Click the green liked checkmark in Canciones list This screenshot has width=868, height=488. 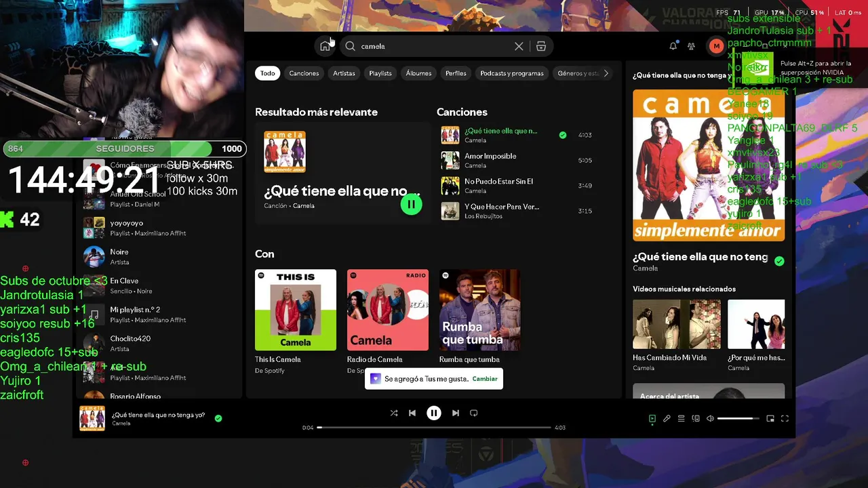click(562, 135)
